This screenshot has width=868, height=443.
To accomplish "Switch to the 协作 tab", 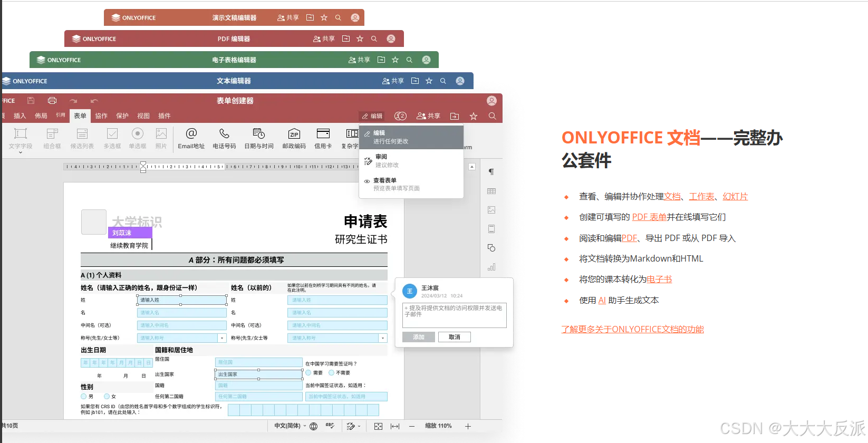I will click(101, 116).
